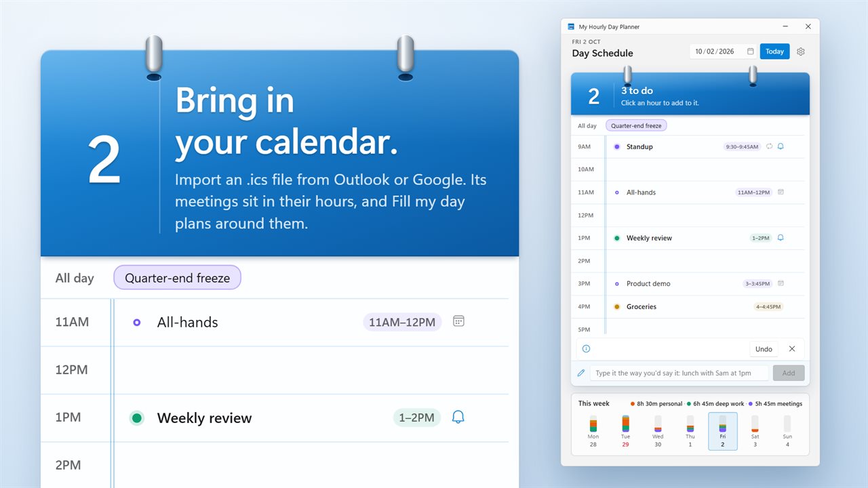Jump to Today in planner window
Viewport: 868px width, 488px height.
pyautogui.click(x=774, y=52)
